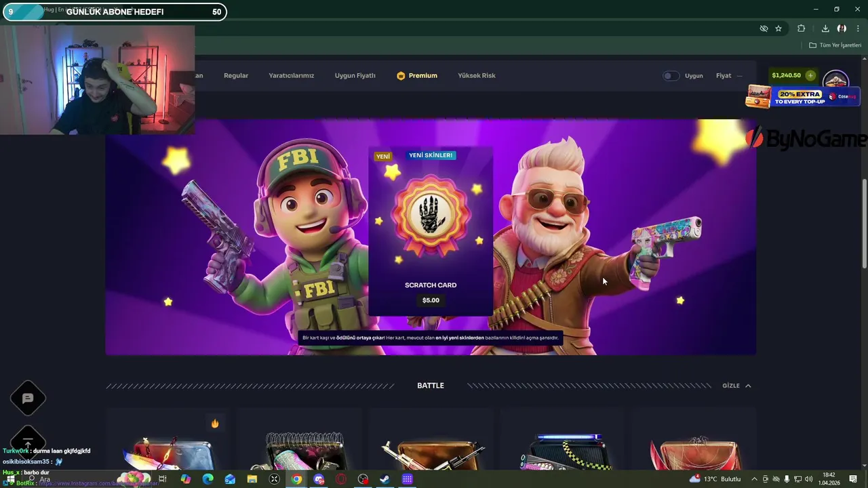
Task: Bookmark this page with the star icon
Action: 778,28
